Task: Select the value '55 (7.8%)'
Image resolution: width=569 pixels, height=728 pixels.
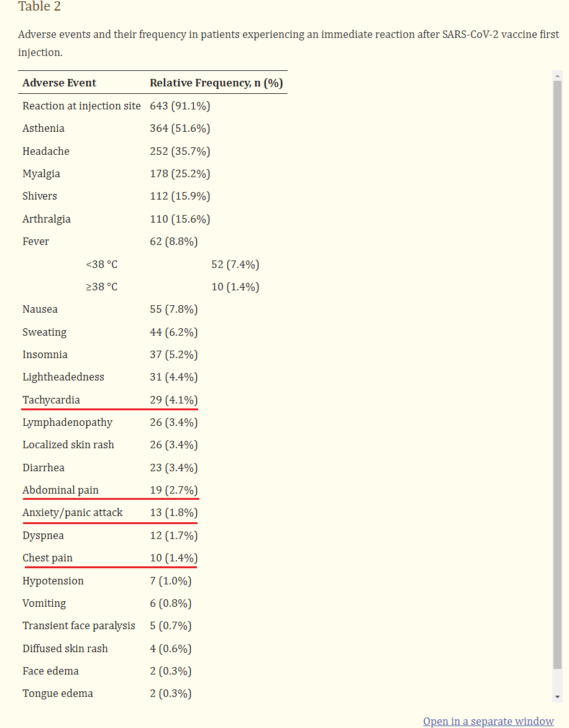Action: click(174, 309)
